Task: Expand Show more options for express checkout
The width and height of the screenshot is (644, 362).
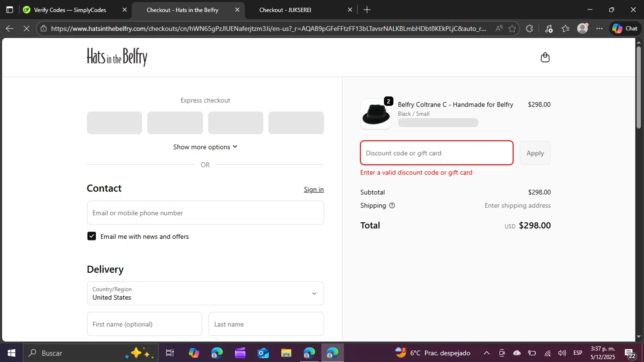Action: 205,147
